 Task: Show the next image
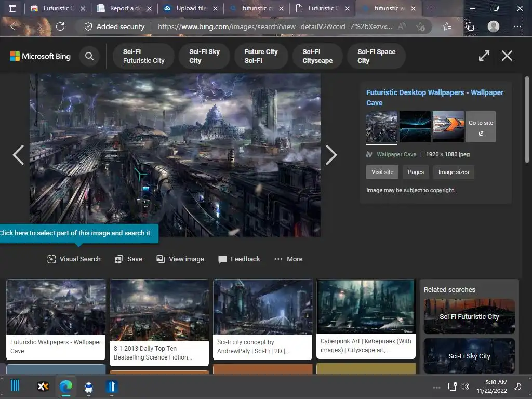pos(331,155)
